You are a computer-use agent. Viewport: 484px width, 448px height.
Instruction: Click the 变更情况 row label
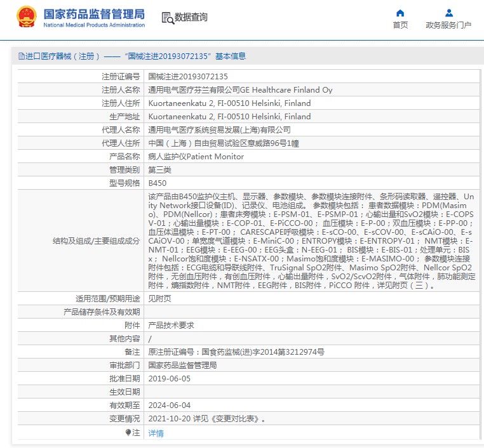[124, 419]
